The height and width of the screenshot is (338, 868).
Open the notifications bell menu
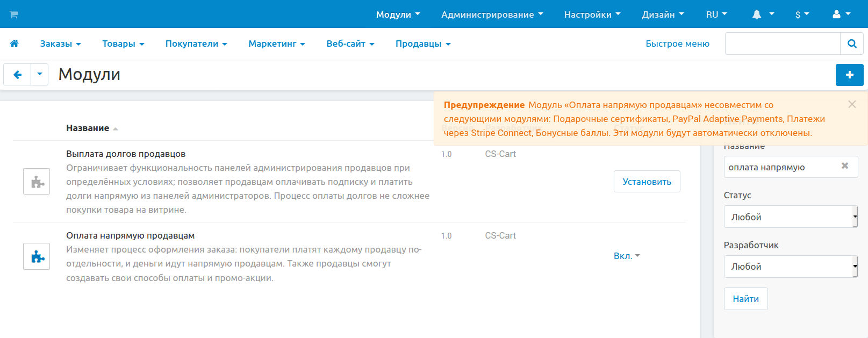click(x=762, y=15)
